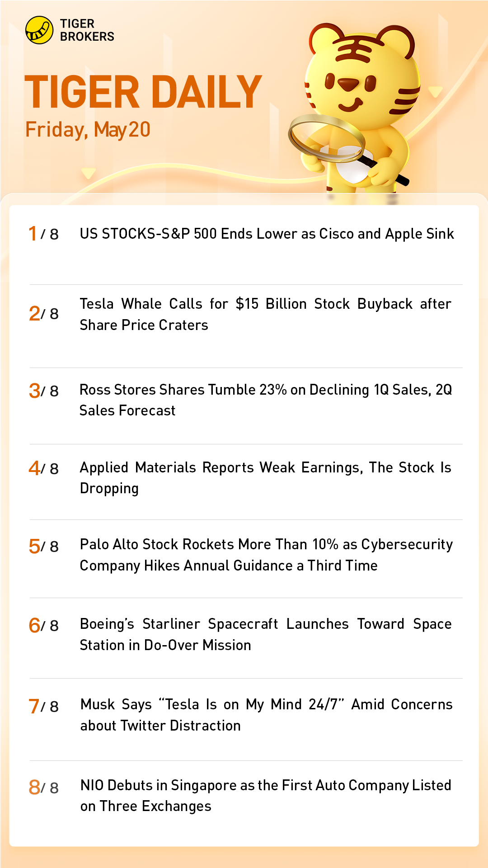Open NIO Debuts in Singapore headline

265,795
